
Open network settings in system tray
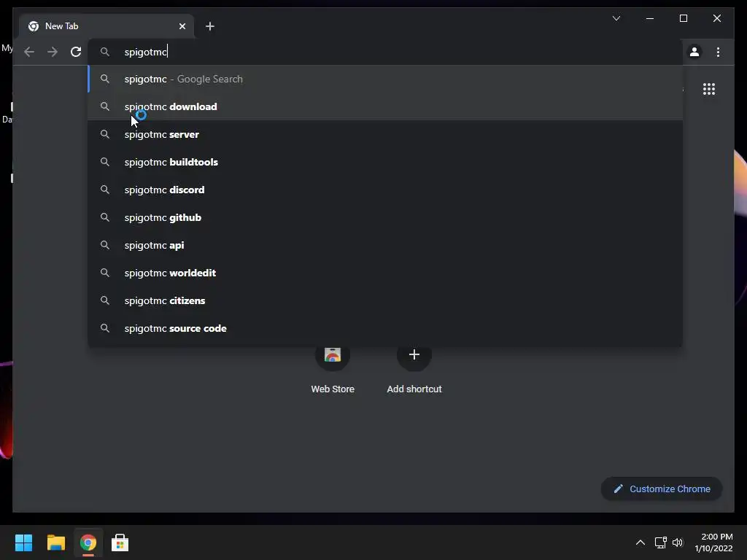[x=660, y=542]
